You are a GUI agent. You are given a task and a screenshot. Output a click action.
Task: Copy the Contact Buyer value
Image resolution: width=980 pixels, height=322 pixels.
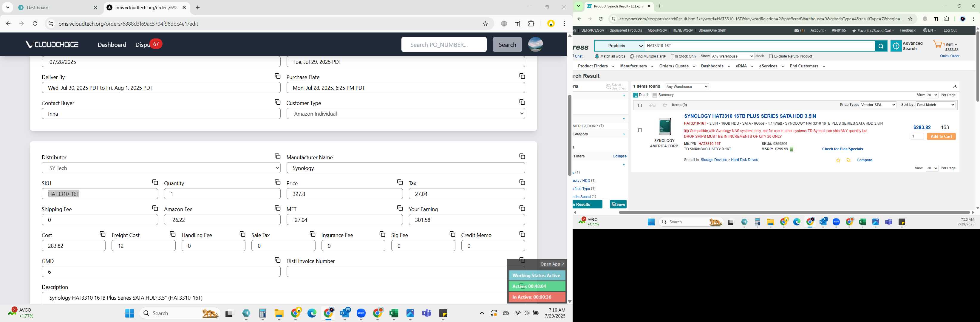pos(277,102)
